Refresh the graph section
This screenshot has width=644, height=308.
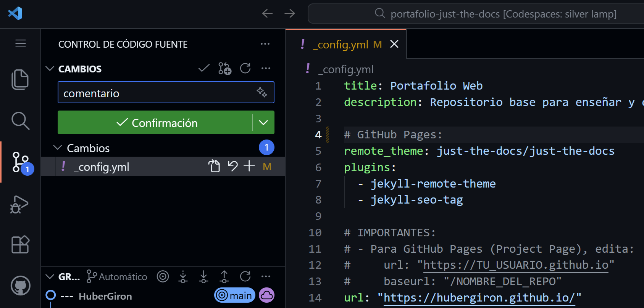click(x=245, y=276)
